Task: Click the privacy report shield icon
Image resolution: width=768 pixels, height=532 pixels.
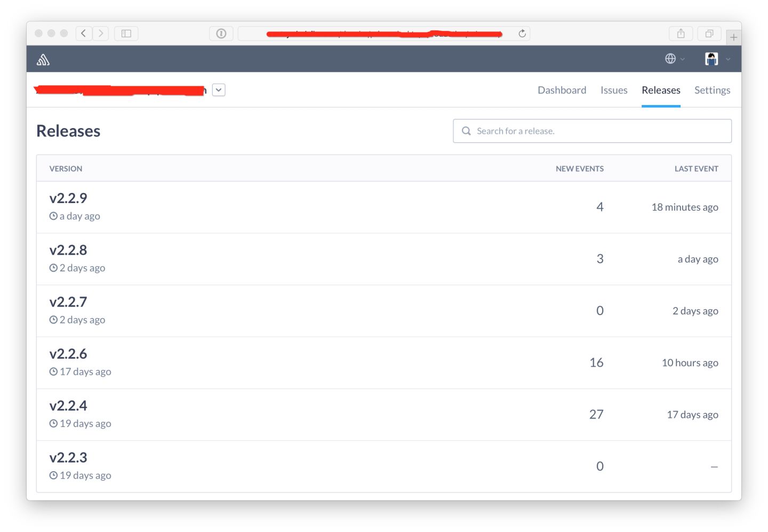Action: [x=221, y=34]
